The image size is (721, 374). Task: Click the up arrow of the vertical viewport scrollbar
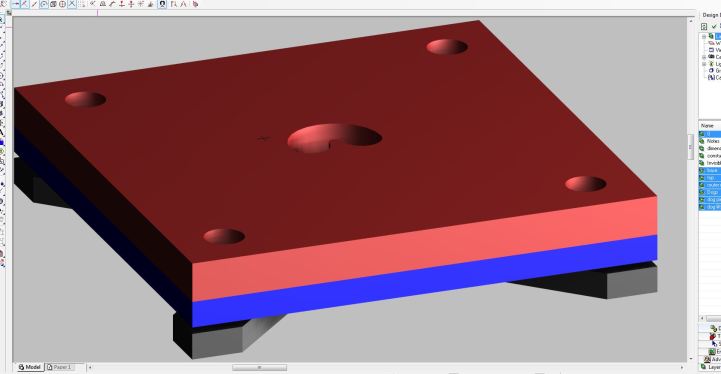click(691, 21)
